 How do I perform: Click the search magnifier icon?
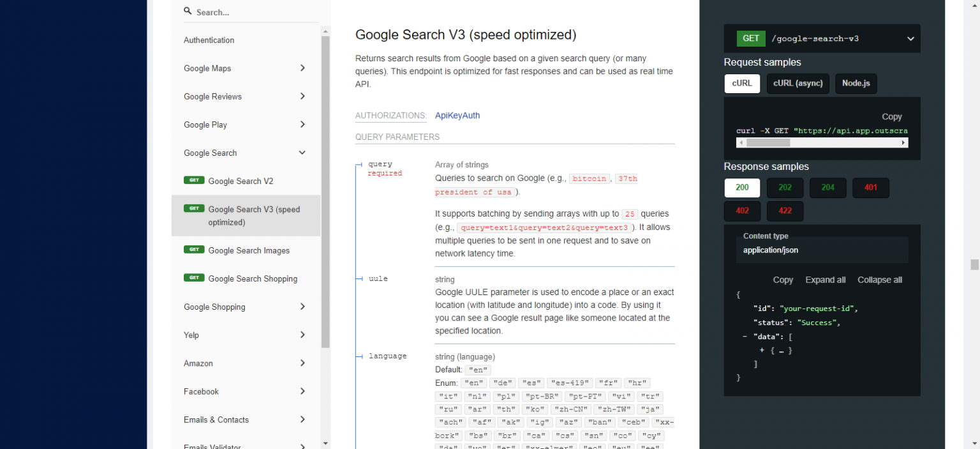pyautogui.click(x=187, y=10)
